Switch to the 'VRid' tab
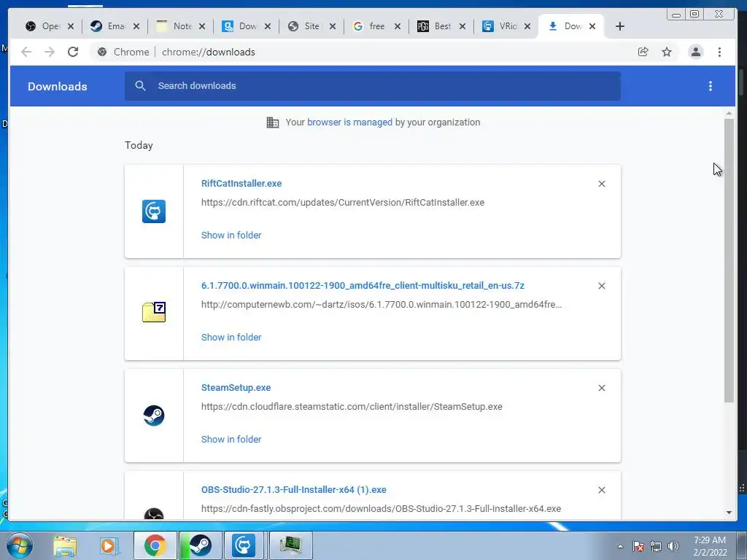 click(500, 26)
